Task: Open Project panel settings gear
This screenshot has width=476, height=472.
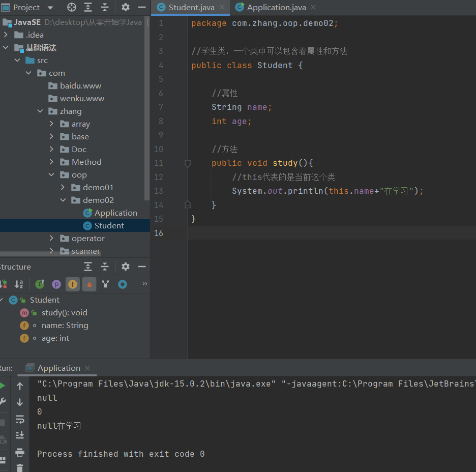Action: click(126, 7)
